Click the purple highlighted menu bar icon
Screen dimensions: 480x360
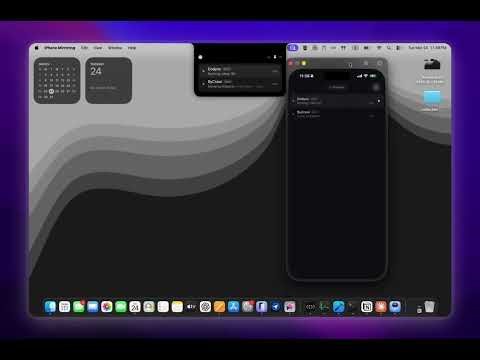click(293, 48)
